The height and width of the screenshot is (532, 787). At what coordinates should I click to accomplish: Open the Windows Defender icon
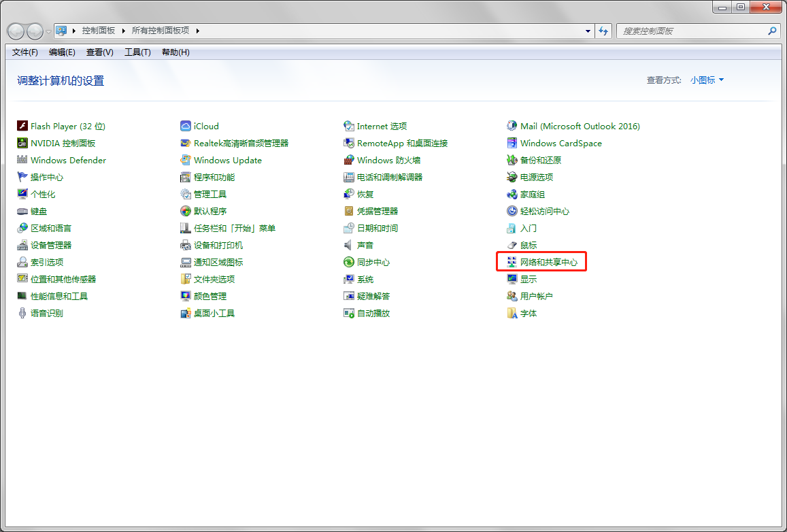pyautogui.click(x=22, y=160)
